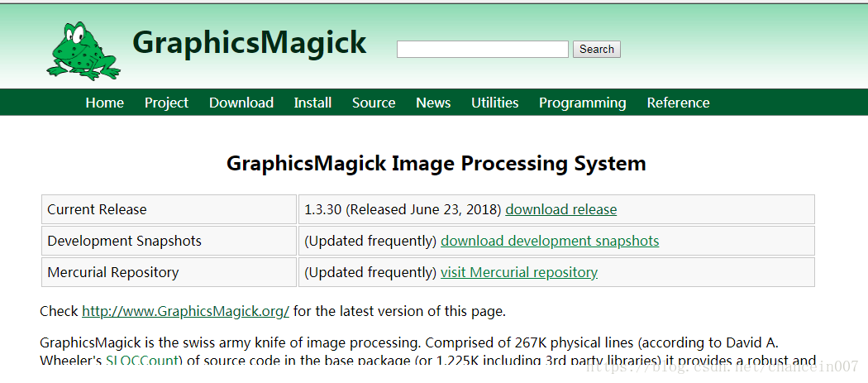The height and width of the screenshot is (383, 868).
Task: Follow 'visit Mercurial repository' link
Action: 518,273
